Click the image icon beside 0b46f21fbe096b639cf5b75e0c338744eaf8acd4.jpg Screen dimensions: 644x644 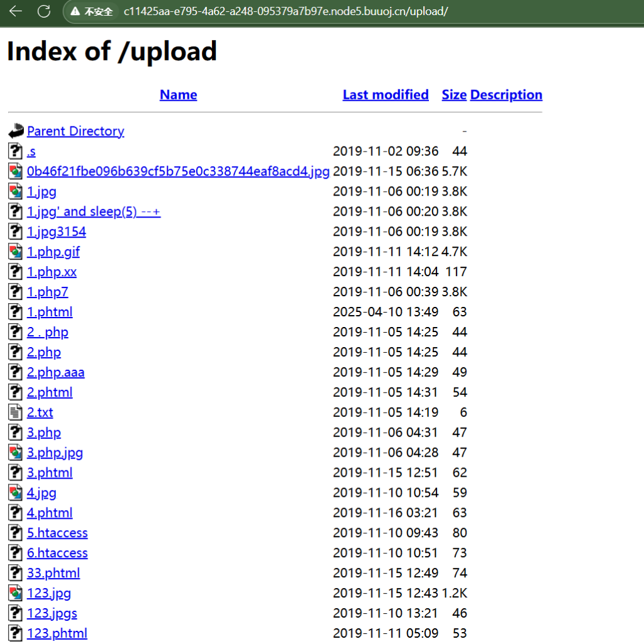[16, 171]
